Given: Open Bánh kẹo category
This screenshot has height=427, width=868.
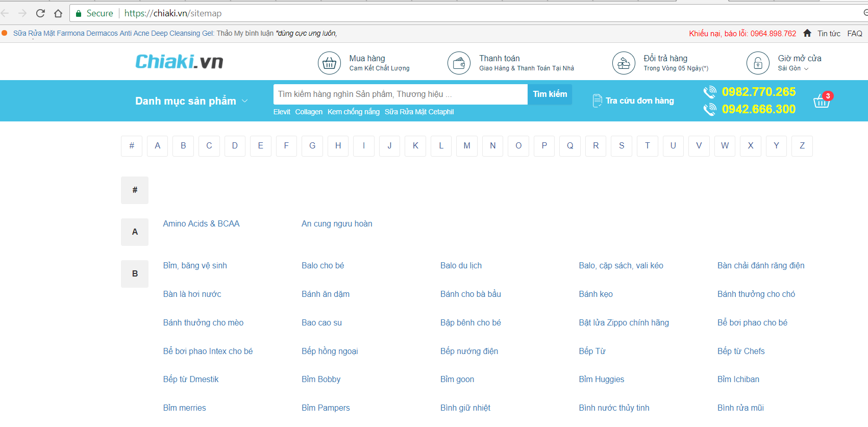Looking at the screenshot, I should 596,294.
